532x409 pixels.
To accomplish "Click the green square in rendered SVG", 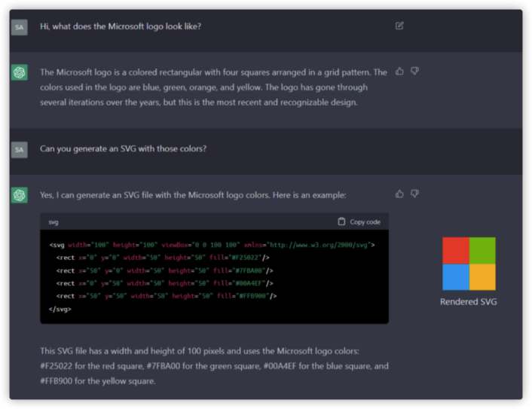I will [x=482, y=251].
